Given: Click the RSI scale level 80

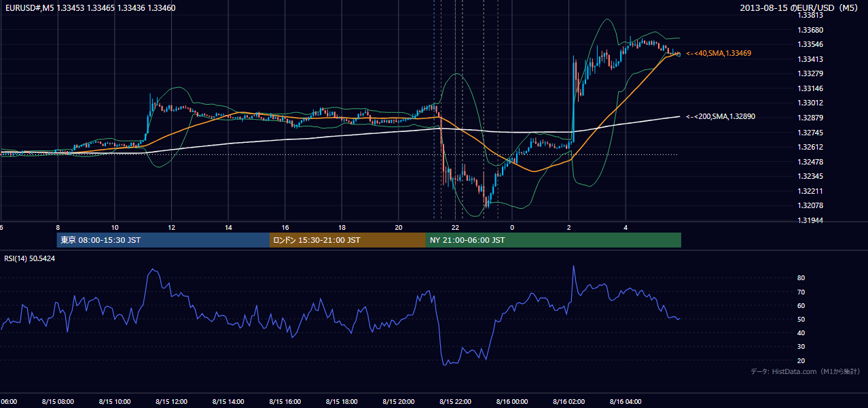Looking at the screenshot, I should 801,278.
